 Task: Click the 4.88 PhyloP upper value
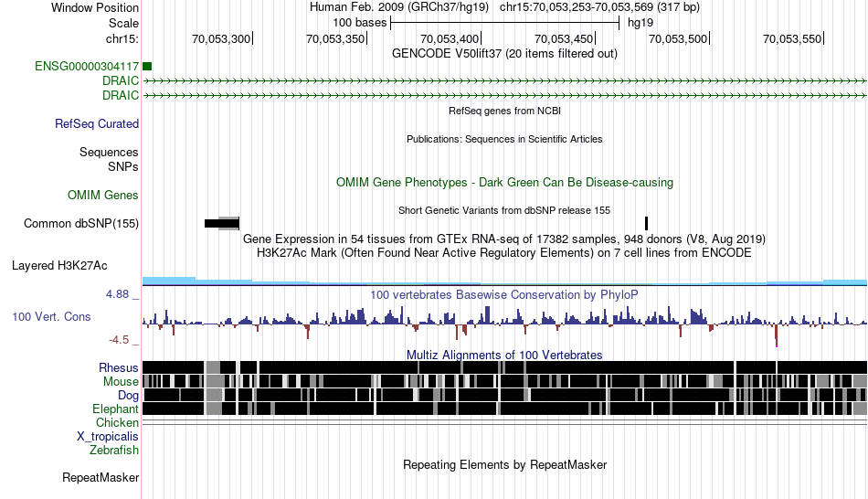(x=117, y=294)
